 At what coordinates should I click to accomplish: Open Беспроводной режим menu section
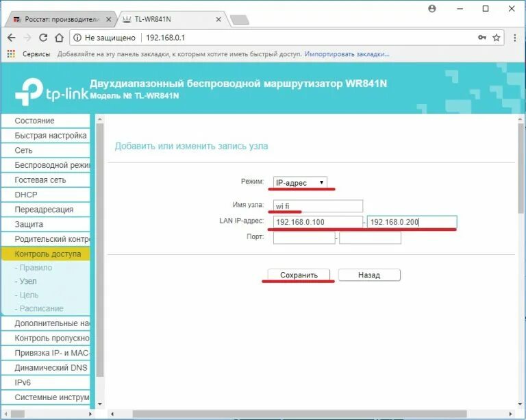click(x=46, y=165)
